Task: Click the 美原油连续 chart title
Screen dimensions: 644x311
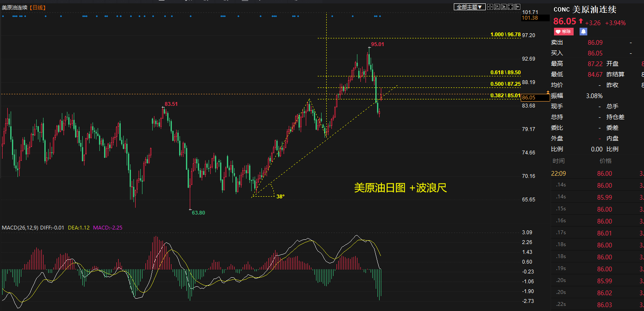Action: (x=15, y=7)
